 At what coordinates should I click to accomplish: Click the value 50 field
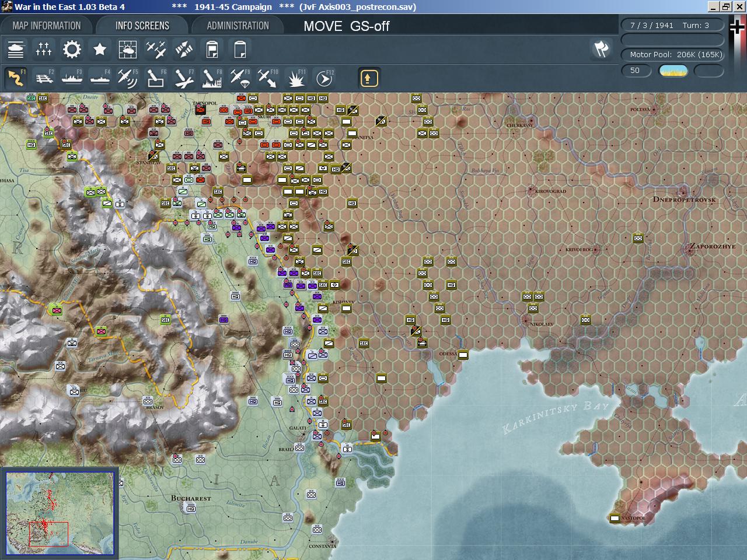(x=636, y=71)
